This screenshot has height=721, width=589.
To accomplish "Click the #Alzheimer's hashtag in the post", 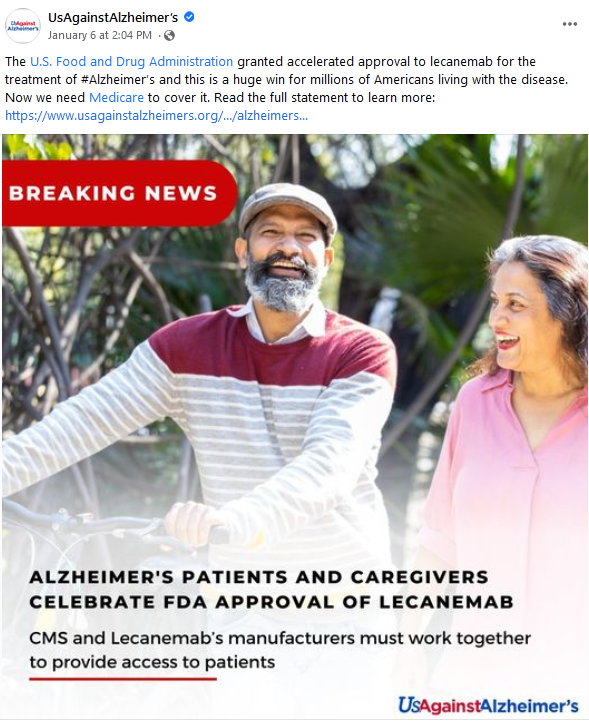I will pos(118,80).
